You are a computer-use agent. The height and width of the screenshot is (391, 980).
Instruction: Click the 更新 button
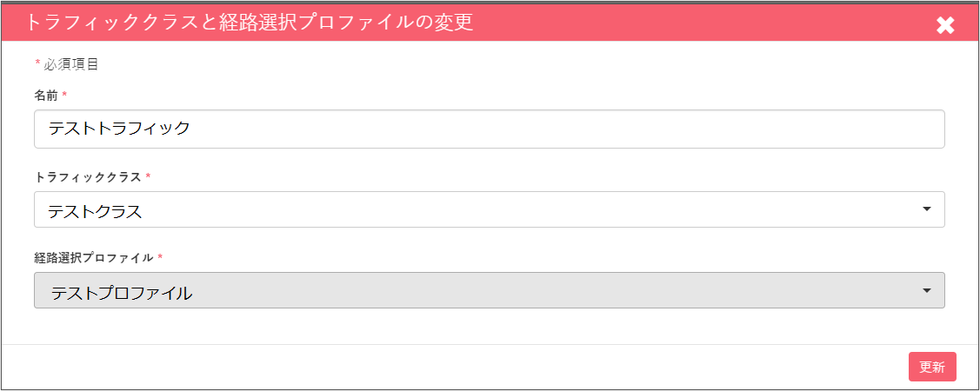click(x=932, y=367)
